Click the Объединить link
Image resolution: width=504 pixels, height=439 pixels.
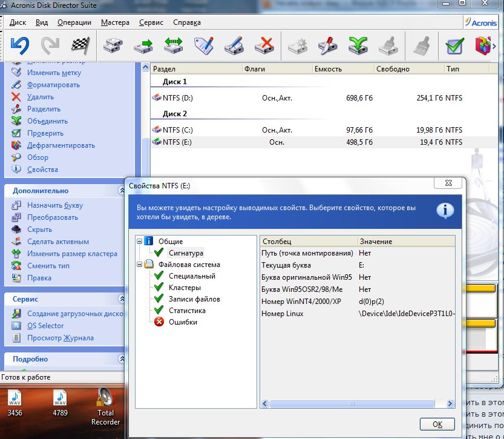47,121
